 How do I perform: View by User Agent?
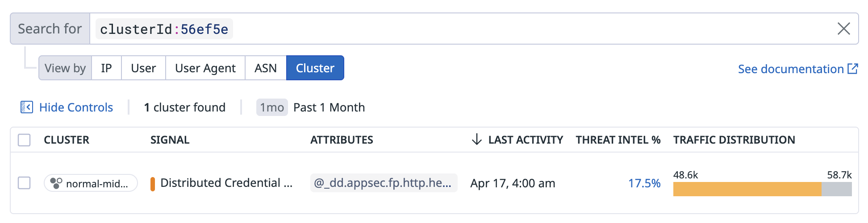click(x=205, y=68)
